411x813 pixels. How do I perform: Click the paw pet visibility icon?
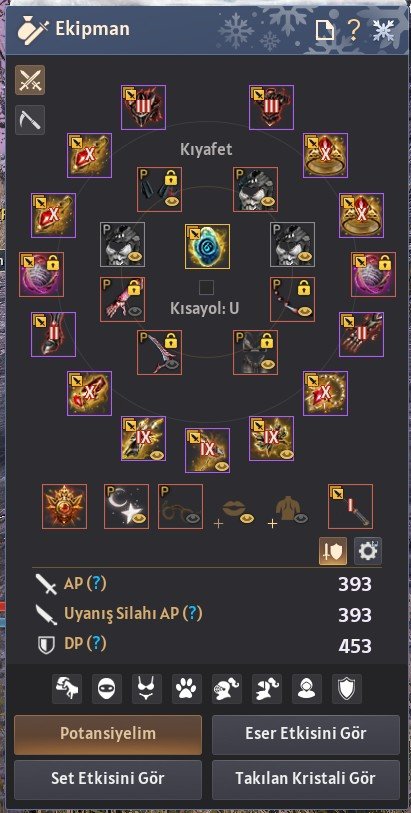[x=187, y=689]
